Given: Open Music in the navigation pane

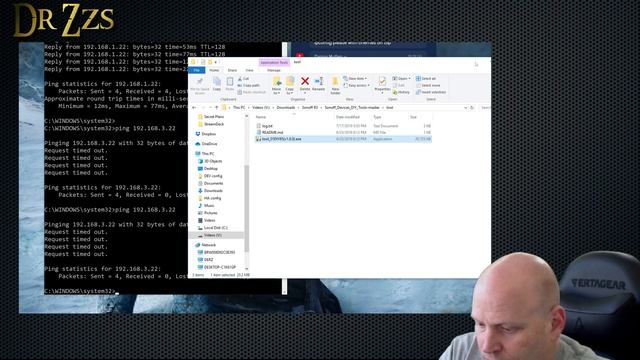Looking at the screenshot, I should point(206,205).
